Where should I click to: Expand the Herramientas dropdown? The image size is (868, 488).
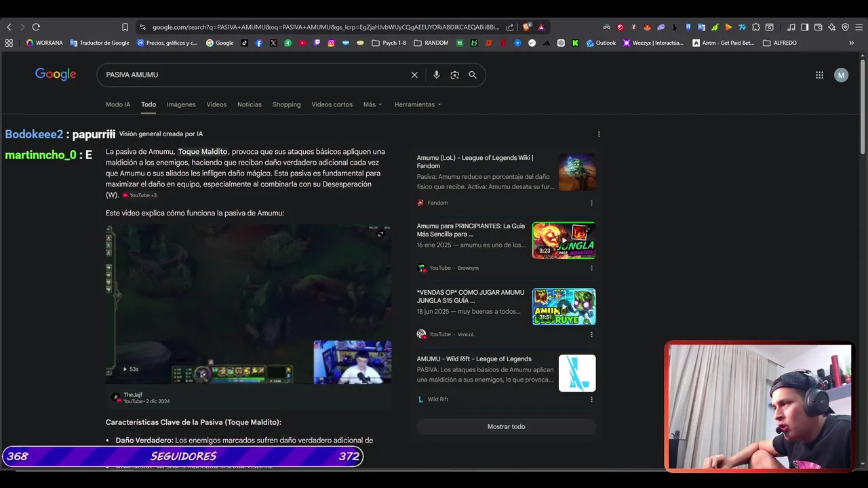point(418,104)
